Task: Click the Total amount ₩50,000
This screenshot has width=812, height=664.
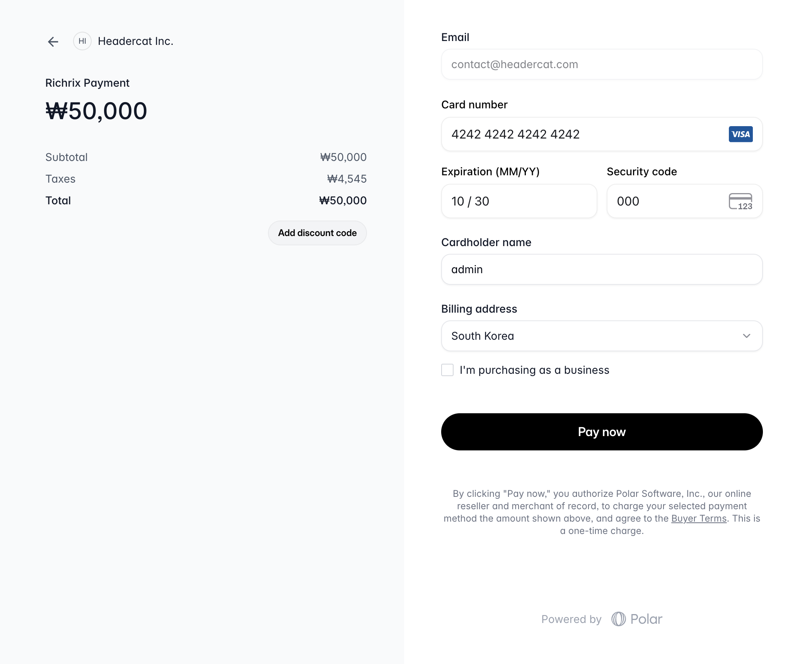Action: click(x=343, y=200)
